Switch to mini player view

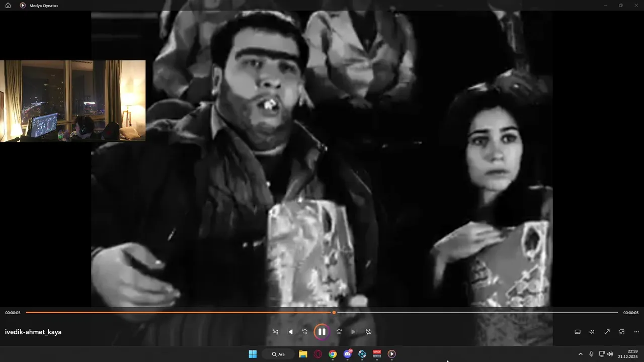622,332
